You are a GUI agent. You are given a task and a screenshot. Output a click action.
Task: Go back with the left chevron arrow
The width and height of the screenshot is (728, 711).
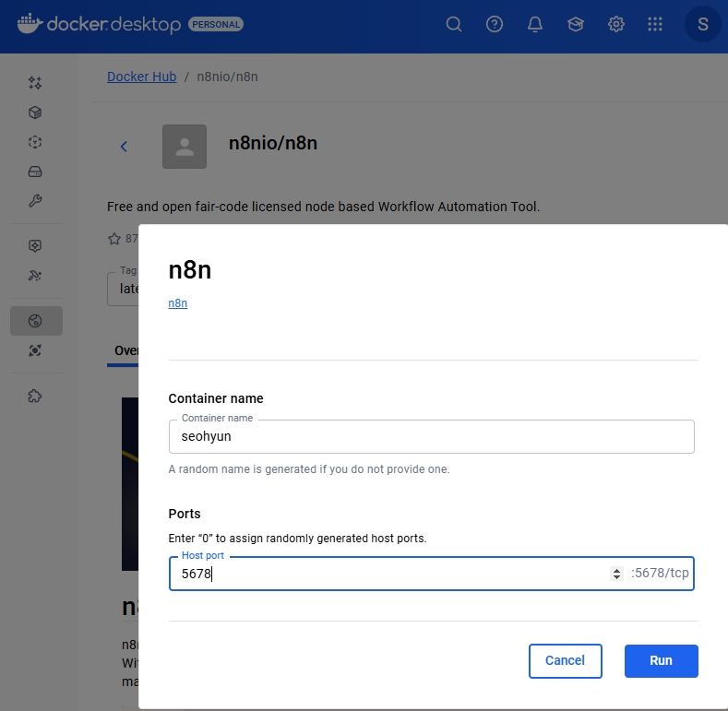click(124, 147)
